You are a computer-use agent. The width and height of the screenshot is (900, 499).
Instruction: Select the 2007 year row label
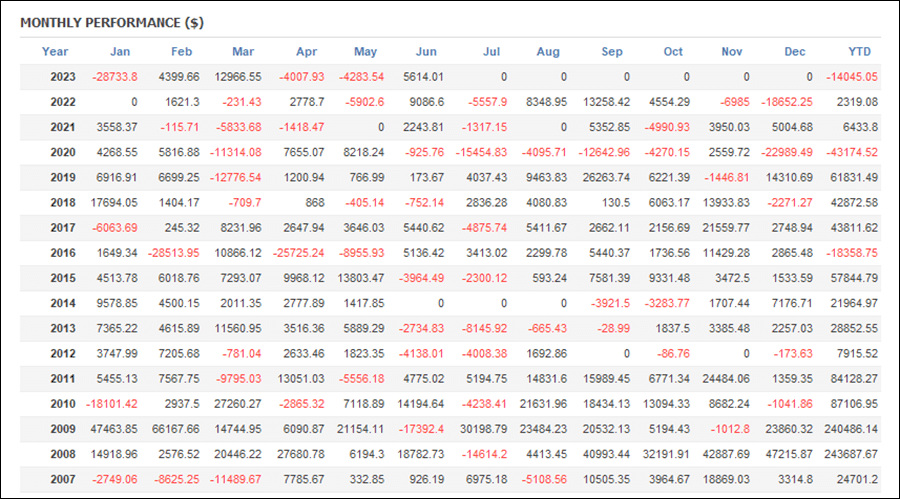63,479
